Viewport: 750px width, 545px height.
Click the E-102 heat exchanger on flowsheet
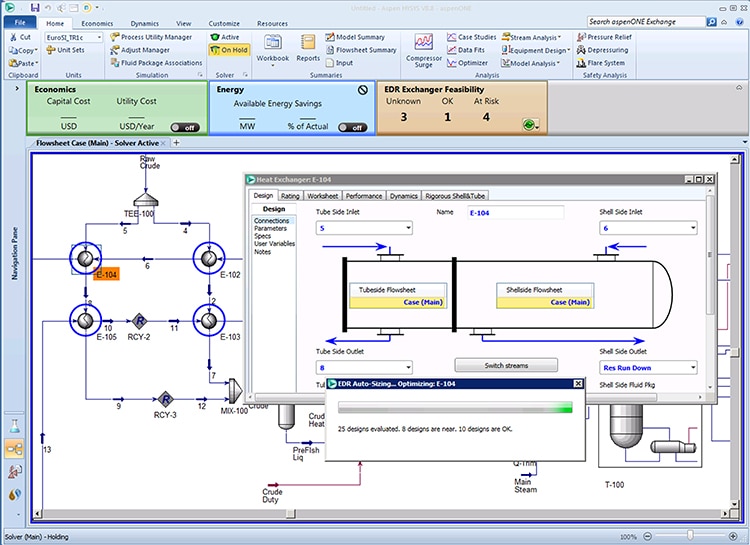pos(209,258)
